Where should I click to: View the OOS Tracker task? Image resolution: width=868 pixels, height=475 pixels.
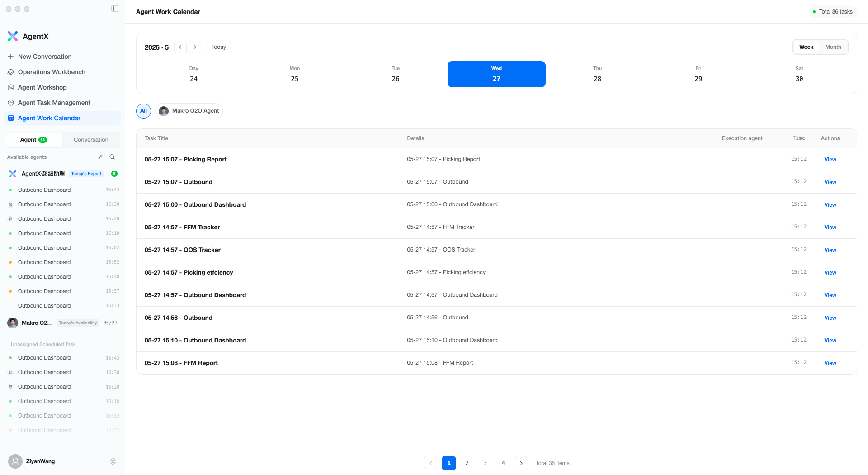(830, 250)
